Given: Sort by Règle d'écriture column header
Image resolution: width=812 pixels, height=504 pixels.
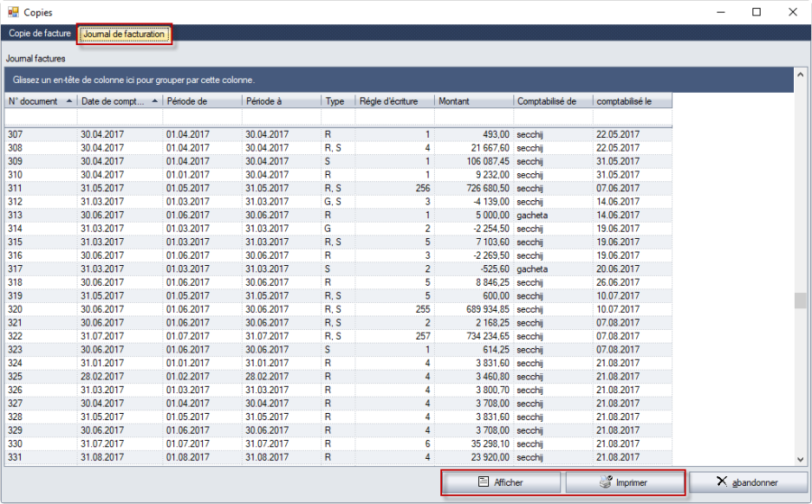Looking at the screenshot, I should pyautogui.click(x=395, y=101).
